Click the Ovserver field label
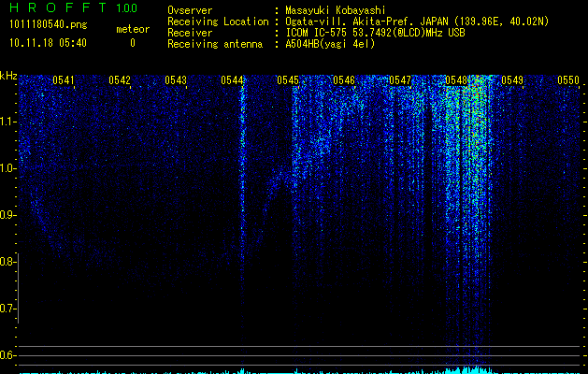The height and width of the screenshot is (374, 588). pyautogui.click(x=190, y=10)
